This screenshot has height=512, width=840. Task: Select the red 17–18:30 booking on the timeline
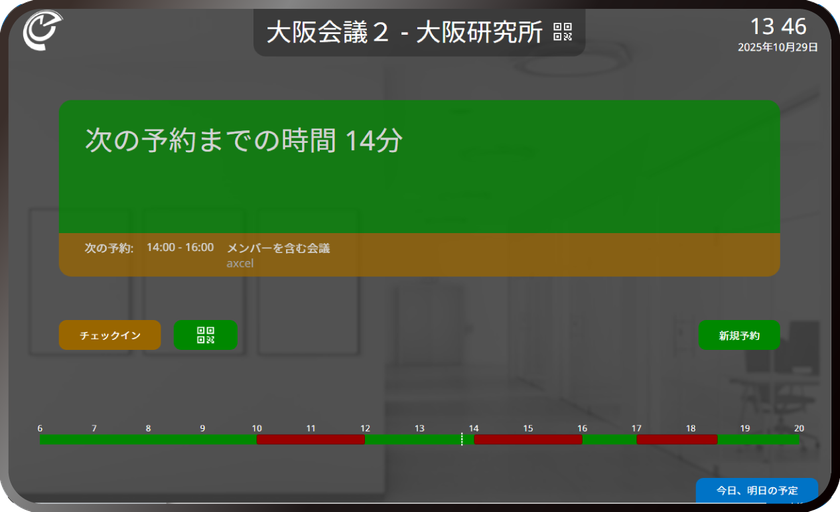pos(677,440)
